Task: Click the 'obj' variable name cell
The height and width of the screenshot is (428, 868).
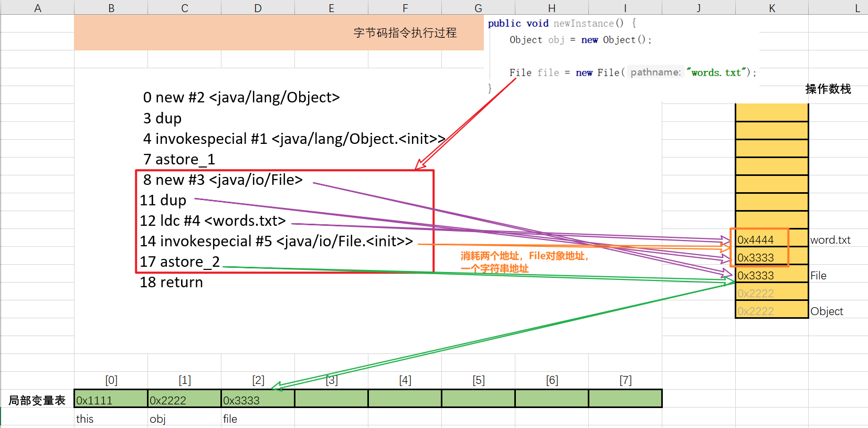Action: [157, 419]
